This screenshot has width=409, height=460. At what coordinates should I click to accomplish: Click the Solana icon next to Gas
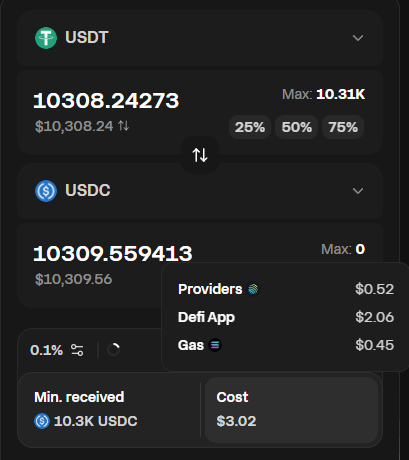coord(215,345)
